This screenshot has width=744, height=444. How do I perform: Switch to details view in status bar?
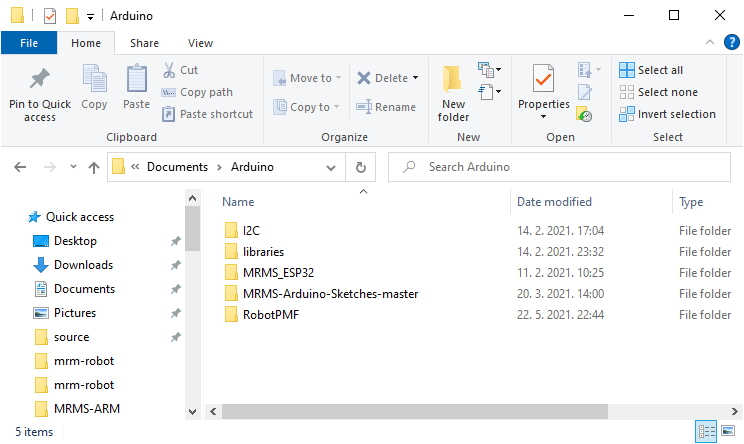[707, 431]
